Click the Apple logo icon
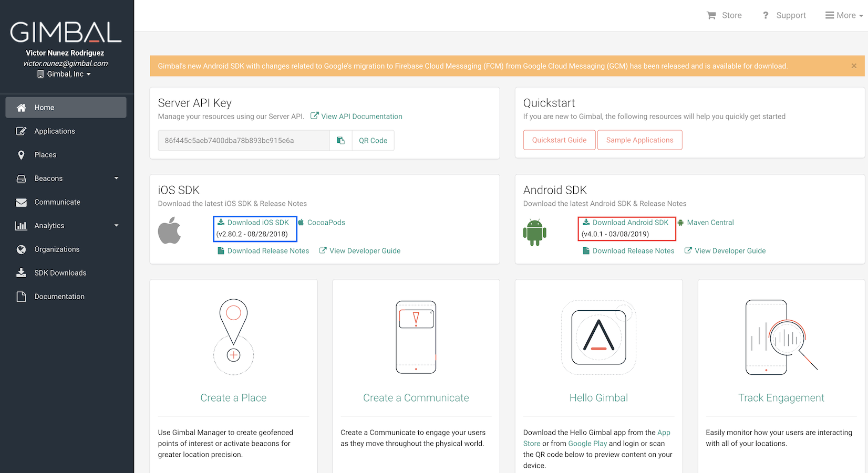Screen dimensions: 868x473 (x=169, y=230)
